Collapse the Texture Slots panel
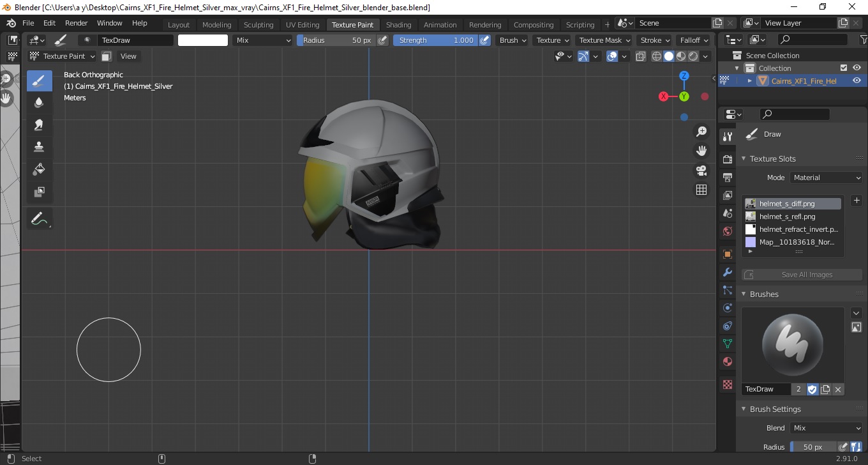Viewport: 868px width, 465px height. point(772,158)
